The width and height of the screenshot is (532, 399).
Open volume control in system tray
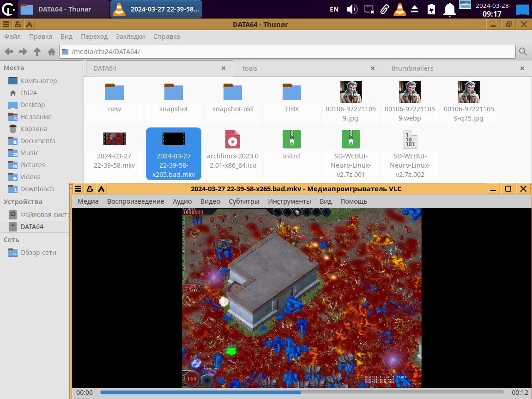tap(352, 9)
